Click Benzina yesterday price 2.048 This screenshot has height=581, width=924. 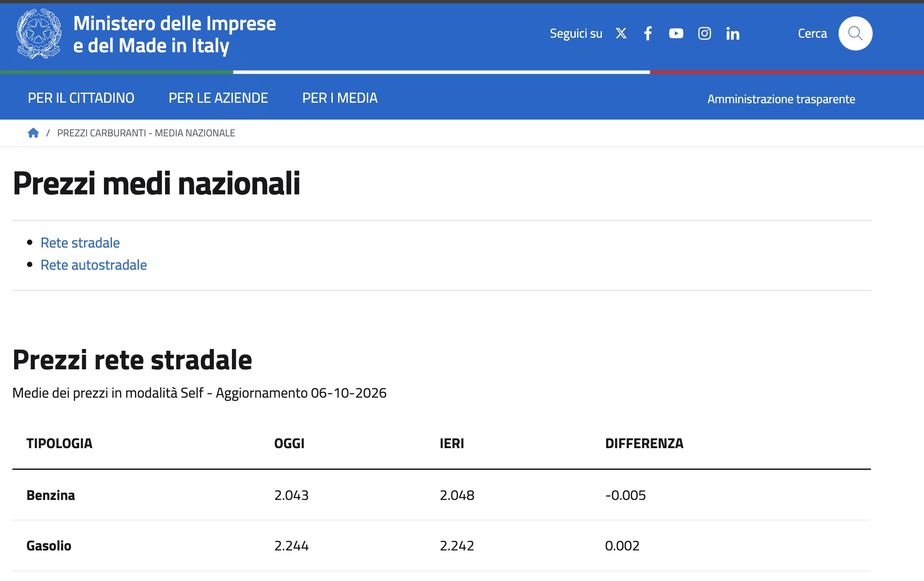point(457,495)
